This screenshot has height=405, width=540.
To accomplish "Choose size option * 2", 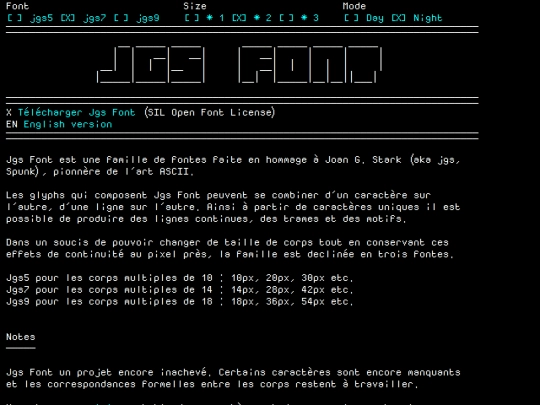I will (x=251, y=18).
